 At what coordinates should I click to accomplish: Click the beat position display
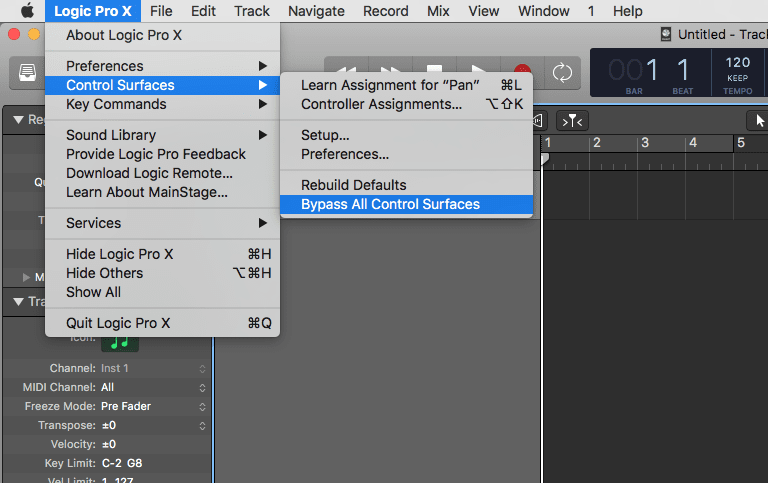(x=683, y=70)
